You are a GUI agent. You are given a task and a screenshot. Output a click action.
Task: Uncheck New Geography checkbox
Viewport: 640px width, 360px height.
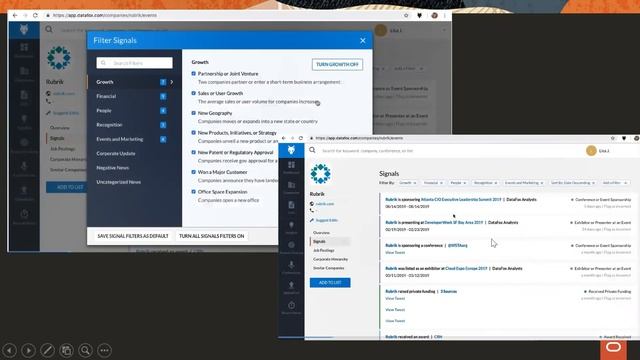[193, 113]
